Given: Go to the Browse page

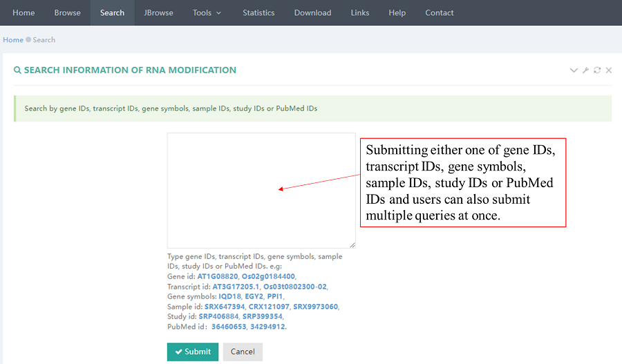Looking at the screenshot, I should pyautogui.click(x=68, y=13).
